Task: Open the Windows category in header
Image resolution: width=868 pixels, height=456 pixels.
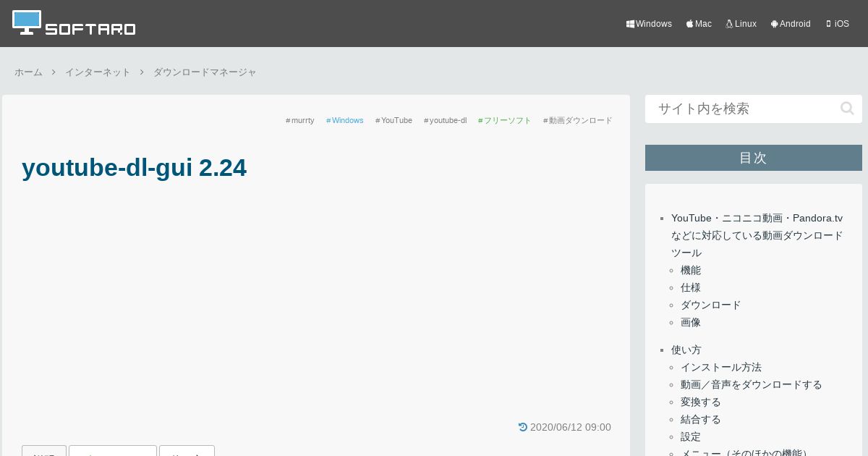Action: pos(649,24)
